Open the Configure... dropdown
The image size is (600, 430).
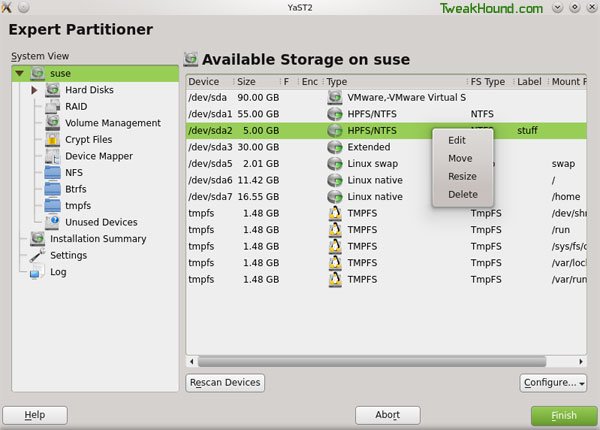click(553, 383)
